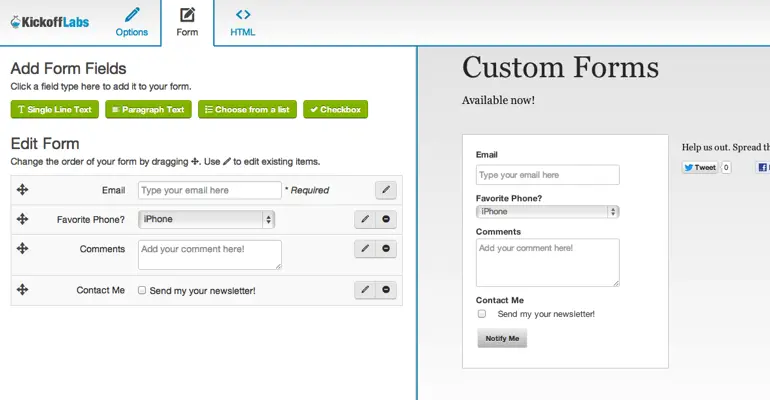This screenshot has width=770, height=400.
Task: Click the drag handle for the Contact Me row
Action: 22,290
